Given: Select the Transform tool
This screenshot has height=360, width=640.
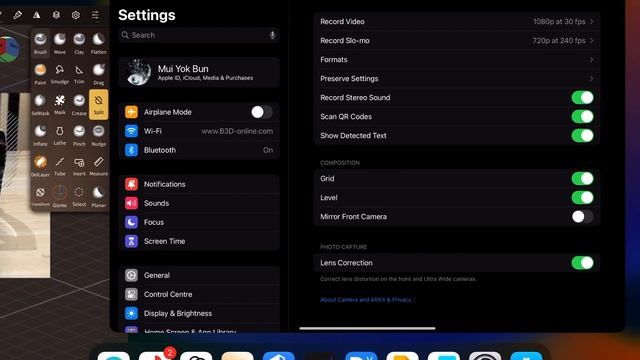Looking at the screenshot, I should click(40, 196).
